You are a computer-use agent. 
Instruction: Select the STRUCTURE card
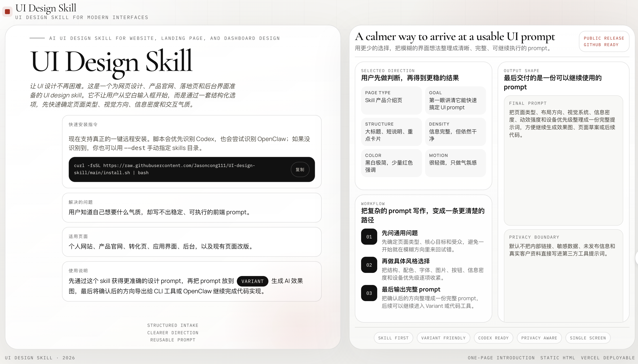391,131
